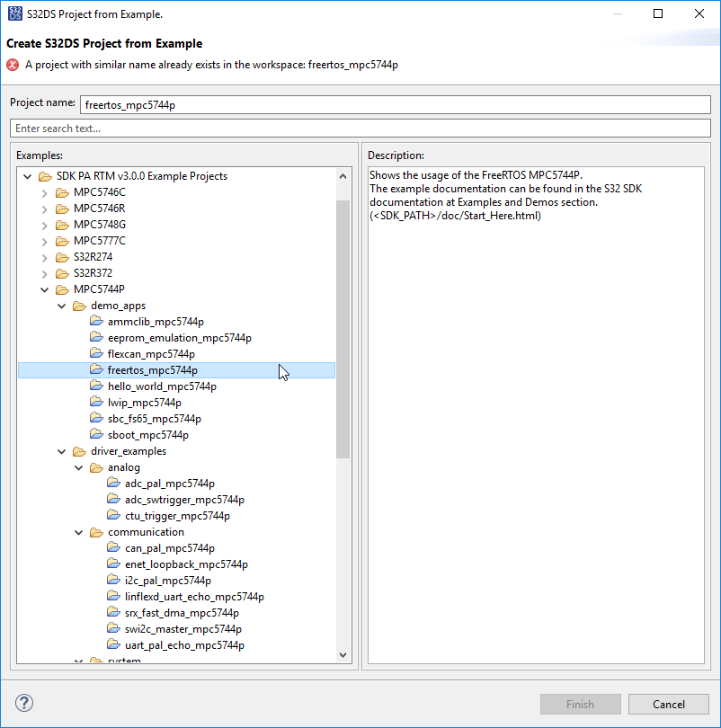
Task: Focus the Enter search text field
Action: [360, 129]
